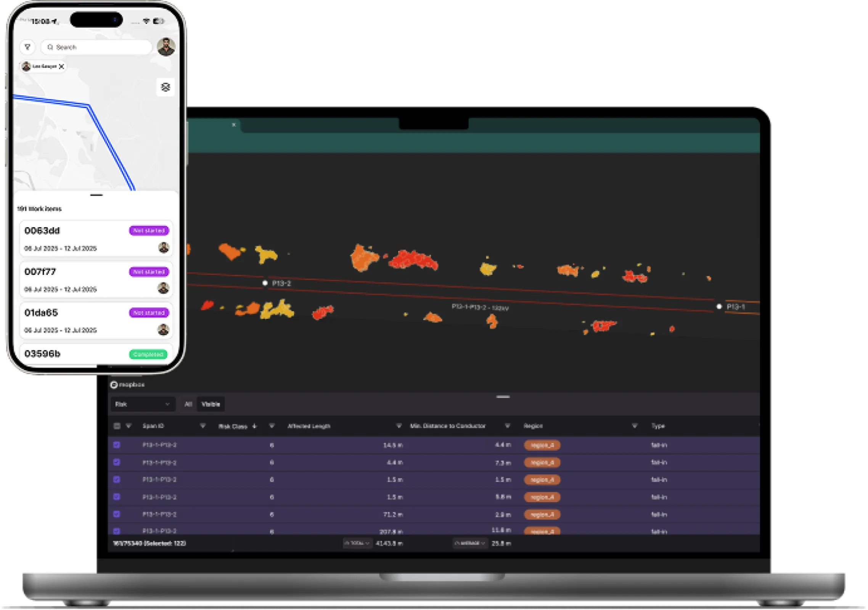Open the filter icon on the phone map
The width and height of the screenshot is (868, 610).
coord(27,47)
